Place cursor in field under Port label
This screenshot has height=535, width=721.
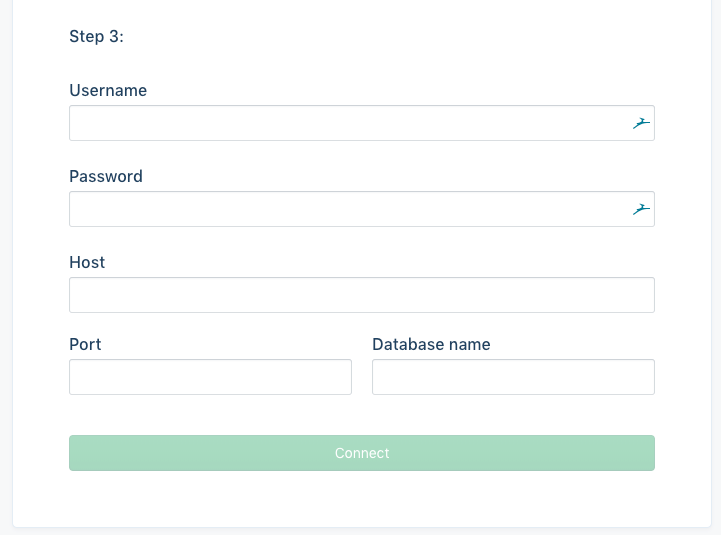210,377
